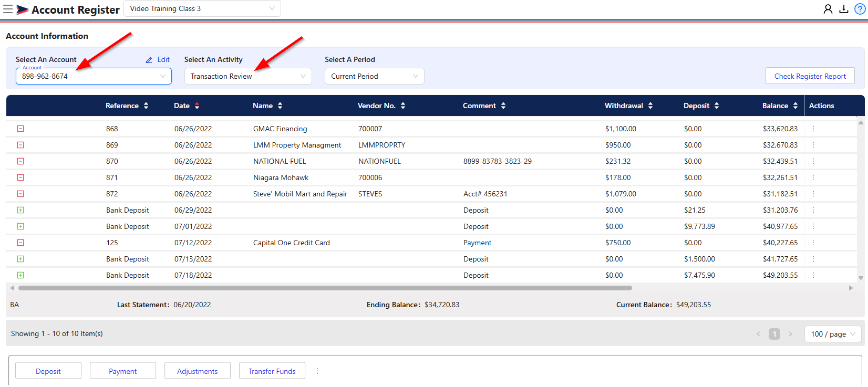Expand the Current Period dropdown
The image size is (868, 387).
click(374, 76)
